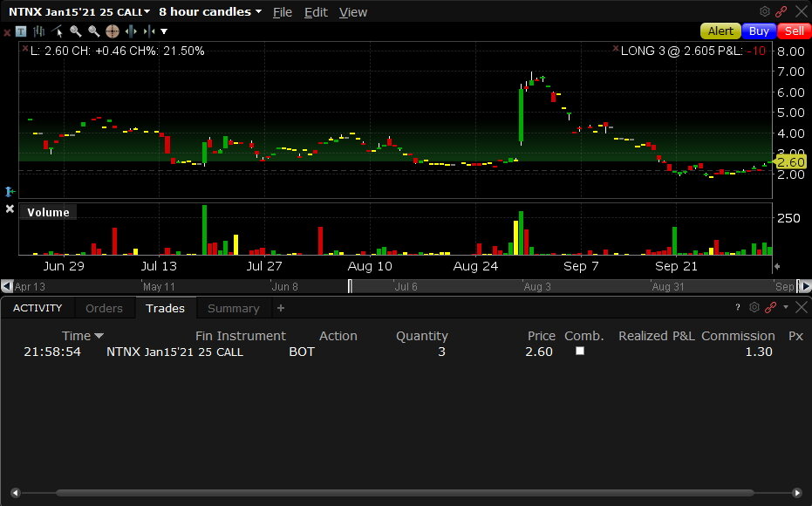Select the 21:58:54 trade time cell
Viewport: 812px width, 506px height.
point(52,352)
